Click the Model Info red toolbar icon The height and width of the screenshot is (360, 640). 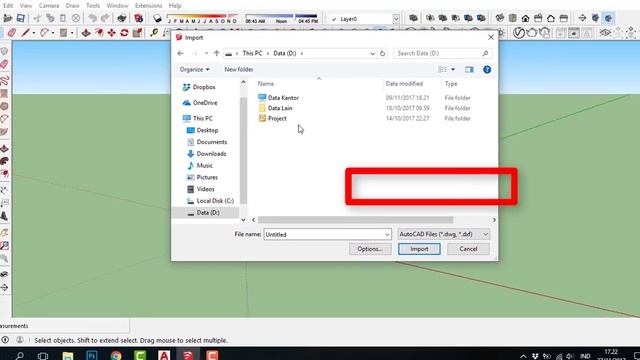tap(139, 18)
